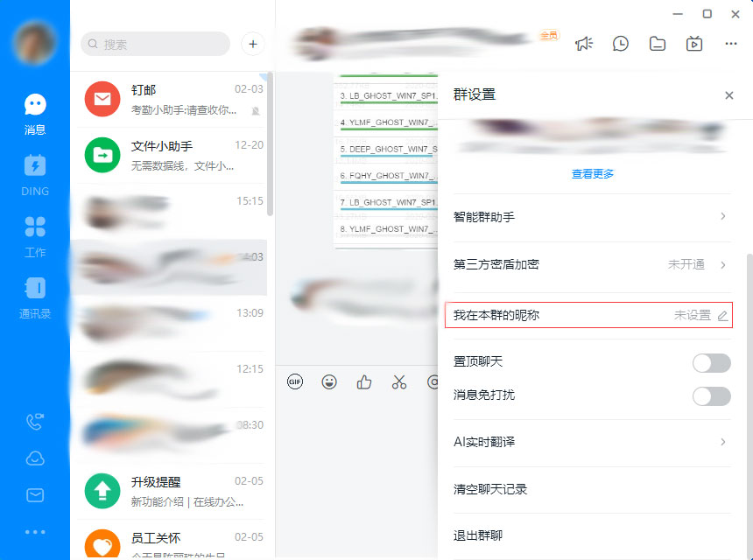Image resolution: width=753 pixels, height=560 pixels.
Task: Take a screenshot with the scissors tool
Action: 398,381
